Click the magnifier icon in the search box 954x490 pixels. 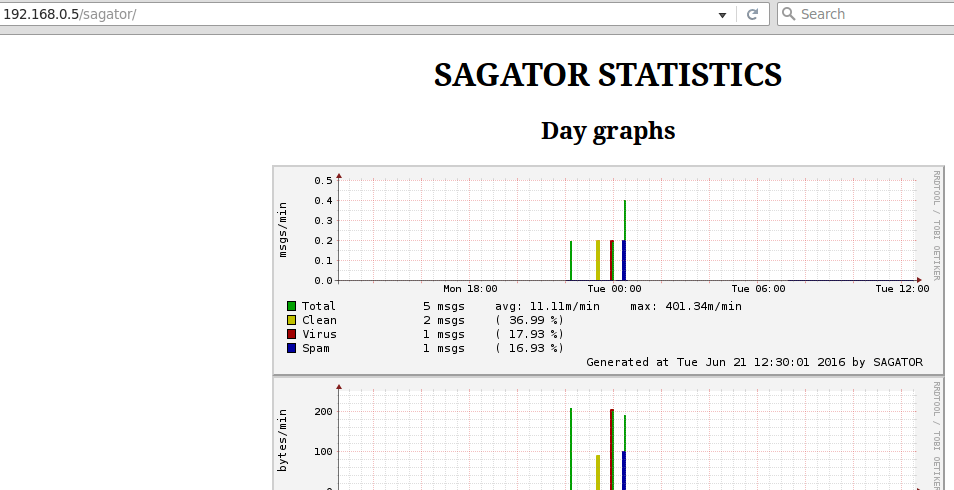click(788, 14)
